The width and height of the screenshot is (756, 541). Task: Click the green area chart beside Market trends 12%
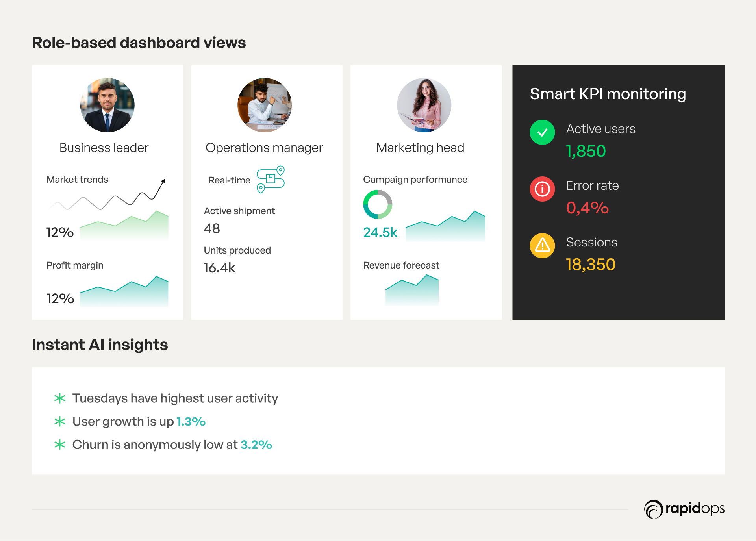click(x=124, y=226)
